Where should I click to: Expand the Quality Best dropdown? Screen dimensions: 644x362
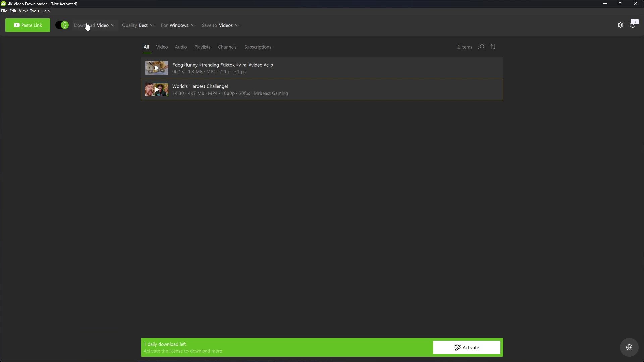coord(138,25)
